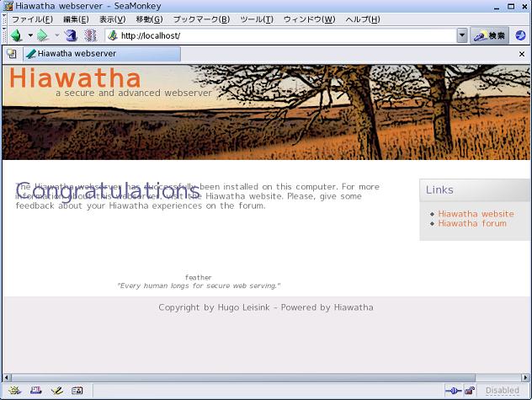Close the current tab with the X

coord(522,54)
